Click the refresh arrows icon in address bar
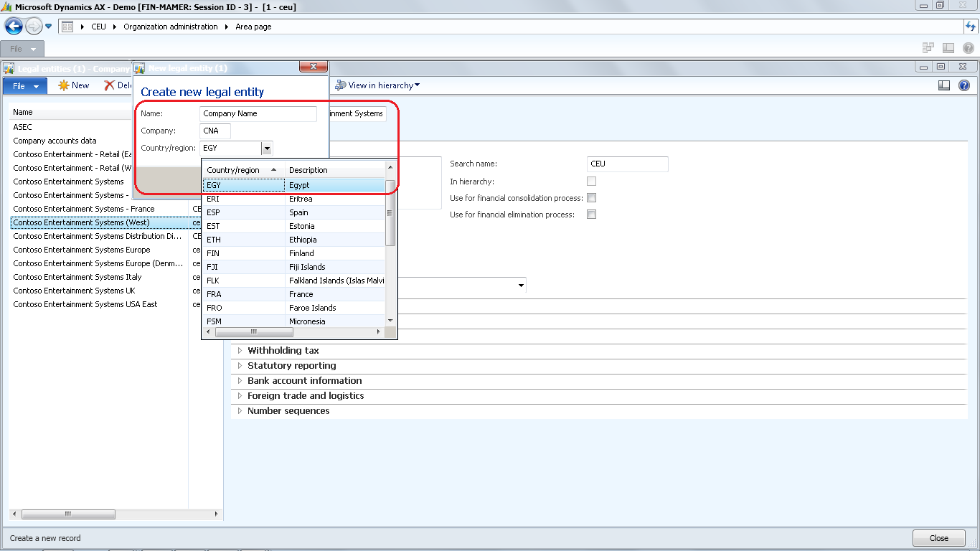Screen dimensions: 980x551 (x=971, y=27)
